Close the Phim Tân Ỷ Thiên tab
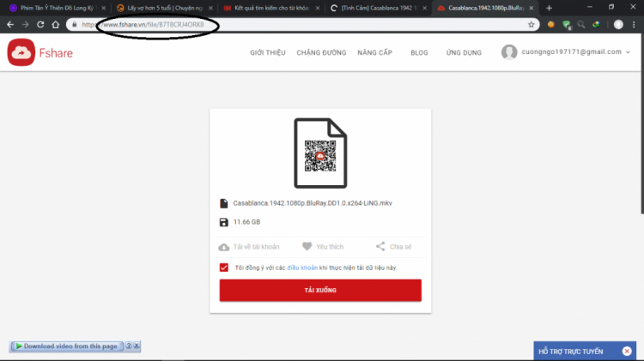Image resolution: width=644 pixels, height=361 pixels. point(104,8)
